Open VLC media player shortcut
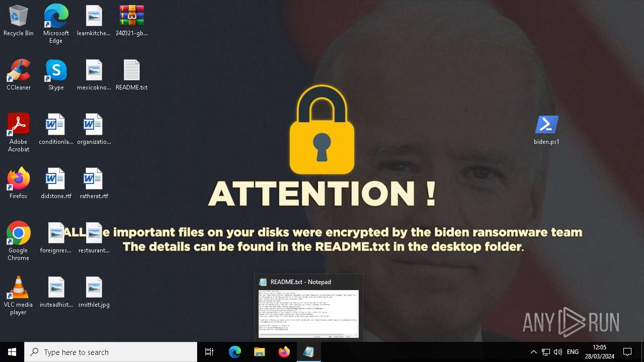This screenshot has width=644, height=362. 19,296
